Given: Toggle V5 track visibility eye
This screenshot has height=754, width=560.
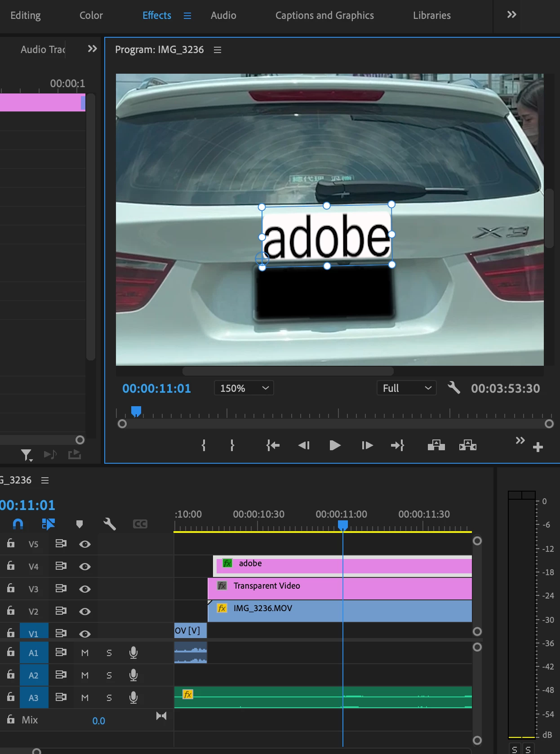Looking at the screenshot, I should 85,544.
